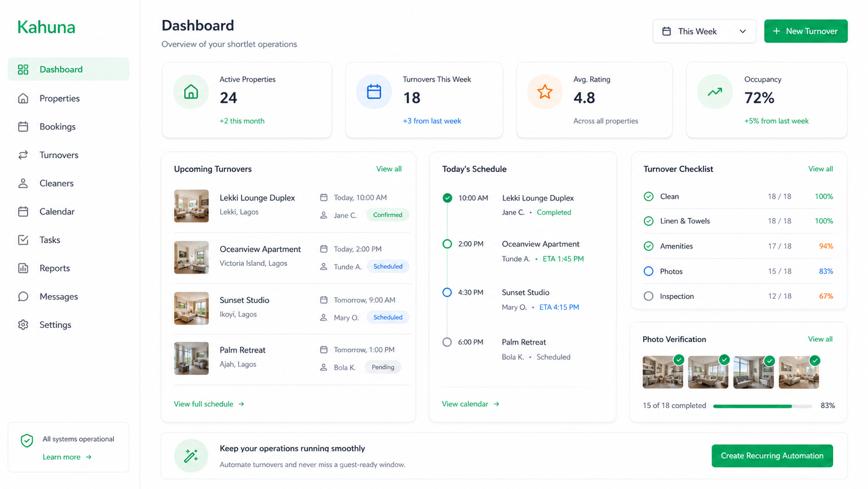The width and height of the screenshot is (868, 489).
Task: Click View all in Turnover Checklist
Action: [x=820, y=169]
